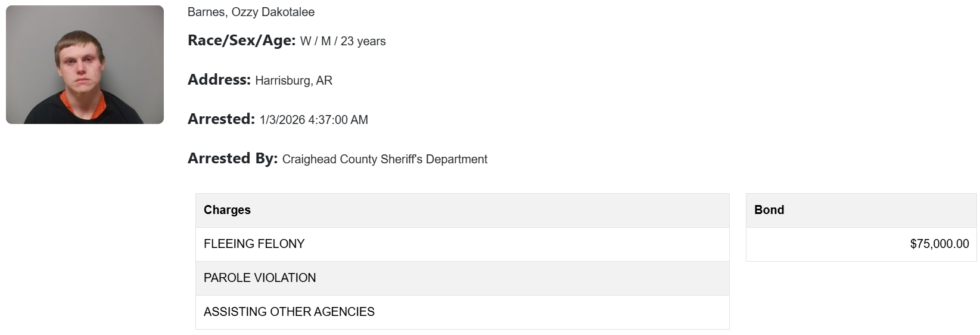This screenshot has width=980, height=335.
Task: Click the "W / M" race and sex text
Action: tap(315, 41)
